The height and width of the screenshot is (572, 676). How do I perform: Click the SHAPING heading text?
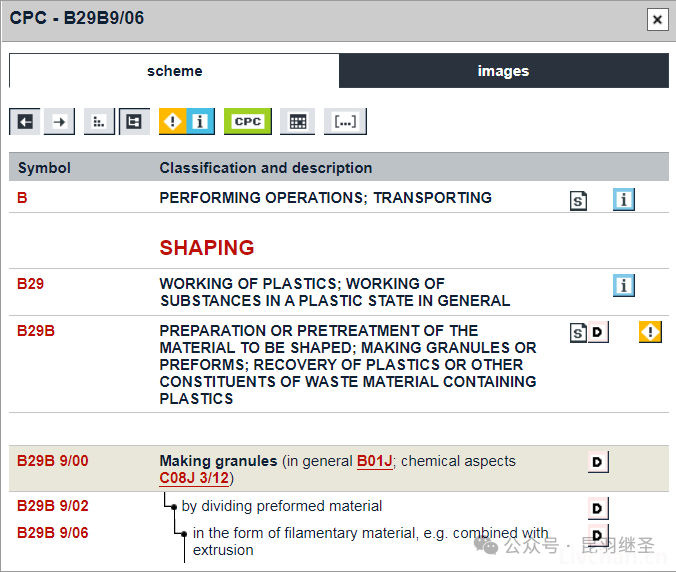pos(207,248)
